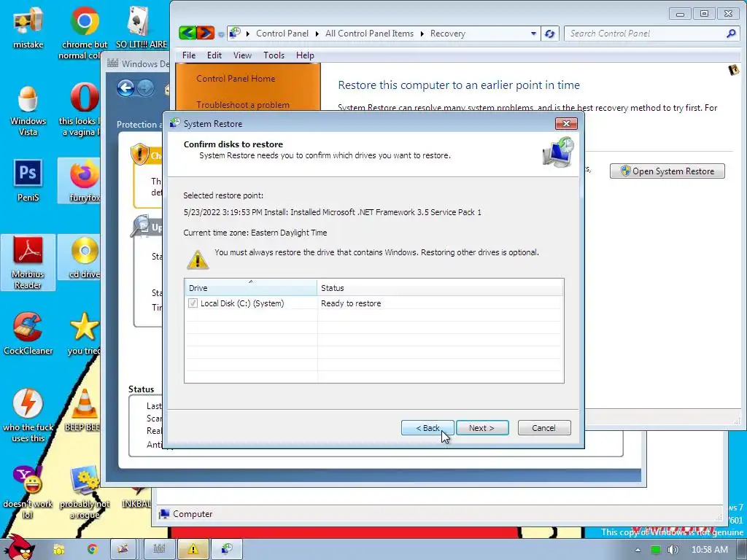747x560 pixels.
Task: Toggle the Local Disk (C:) (System) checkbox
Action: coord(193,303)
